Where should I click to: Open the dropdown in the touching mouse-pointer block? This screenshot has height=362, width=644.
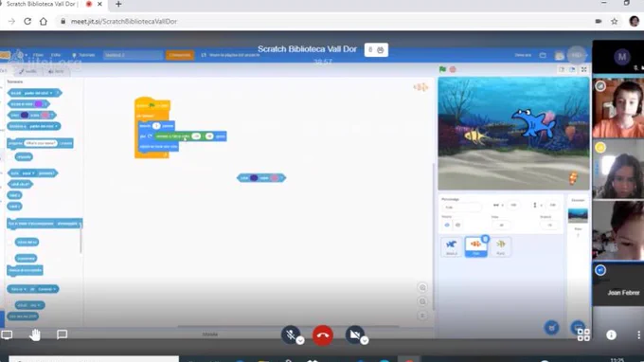tap(51, 93)
